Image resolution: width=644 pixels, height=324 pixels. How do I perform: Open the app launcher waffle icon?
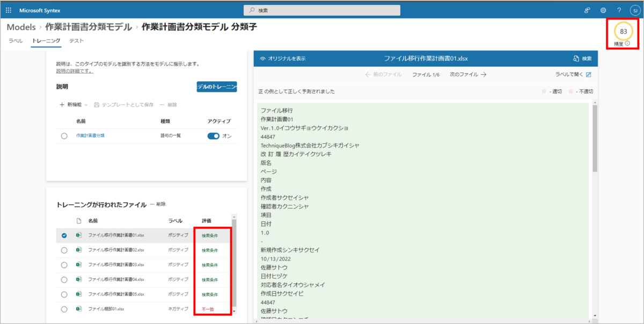tap(9, 10)
